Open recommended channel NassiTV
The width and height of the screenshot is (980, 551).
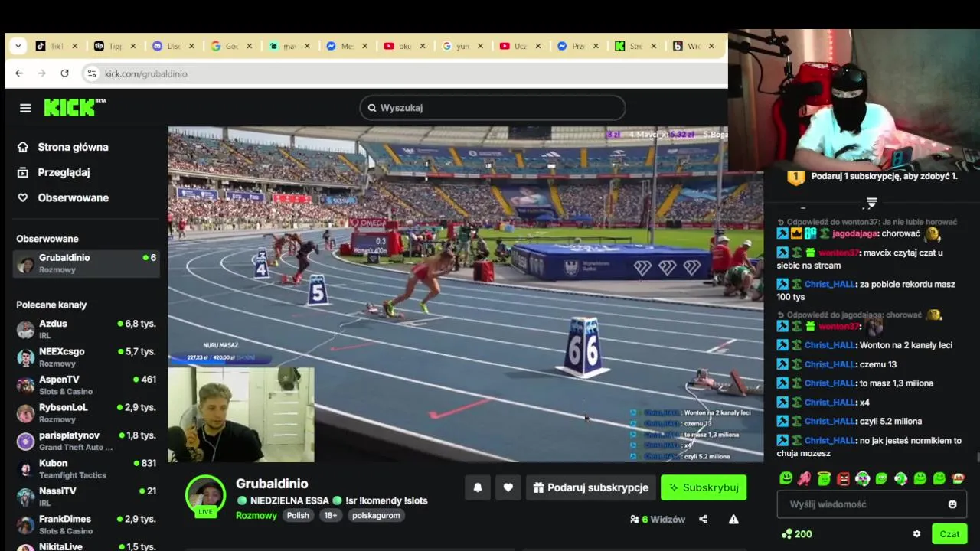click(87, 497)
